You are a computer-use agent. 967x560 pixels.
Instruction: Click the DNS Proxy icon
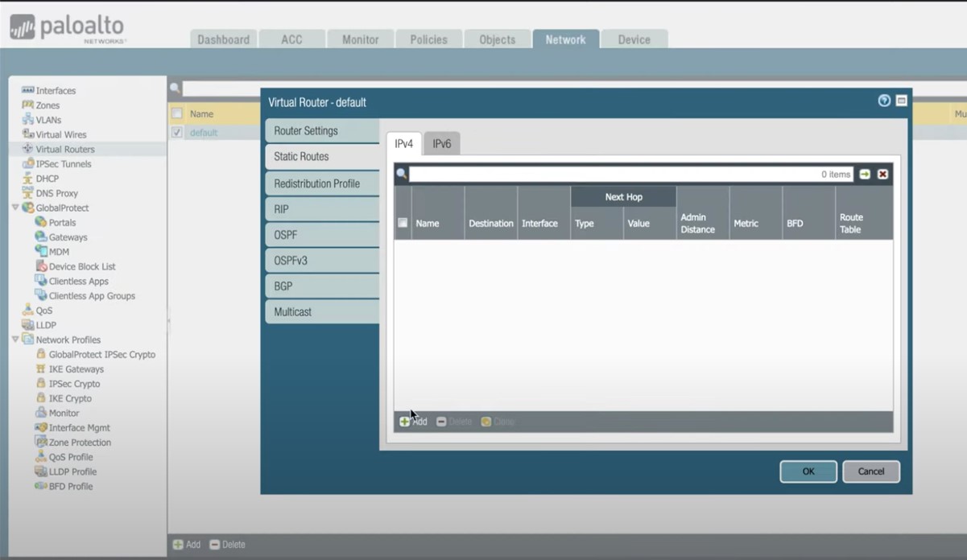pyautogui.click(x=28, y=193)
